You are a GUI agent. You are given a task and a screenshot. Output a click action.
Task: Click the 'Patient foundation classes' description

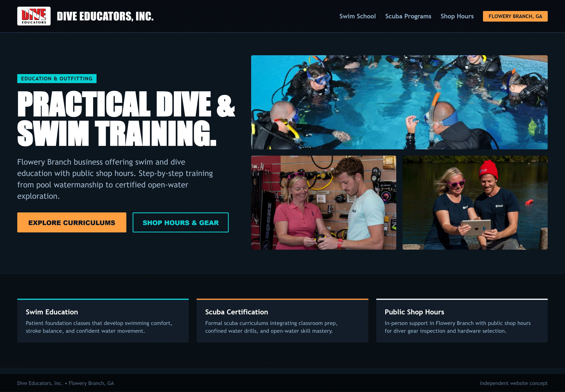pos(99,327)
